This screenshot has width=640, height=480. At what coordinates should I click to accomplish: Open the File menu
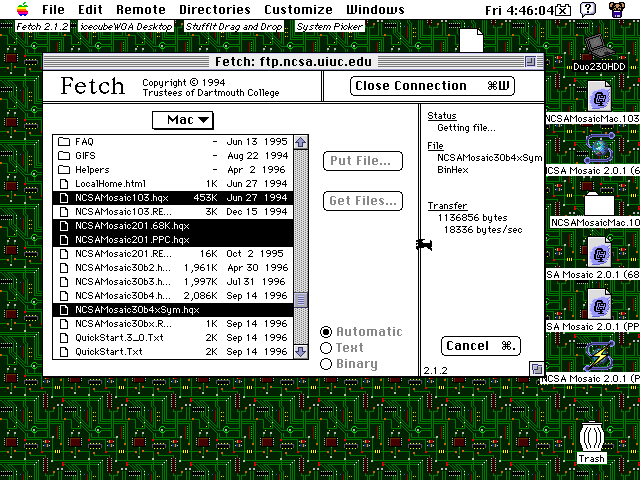(x=53, y=9)
